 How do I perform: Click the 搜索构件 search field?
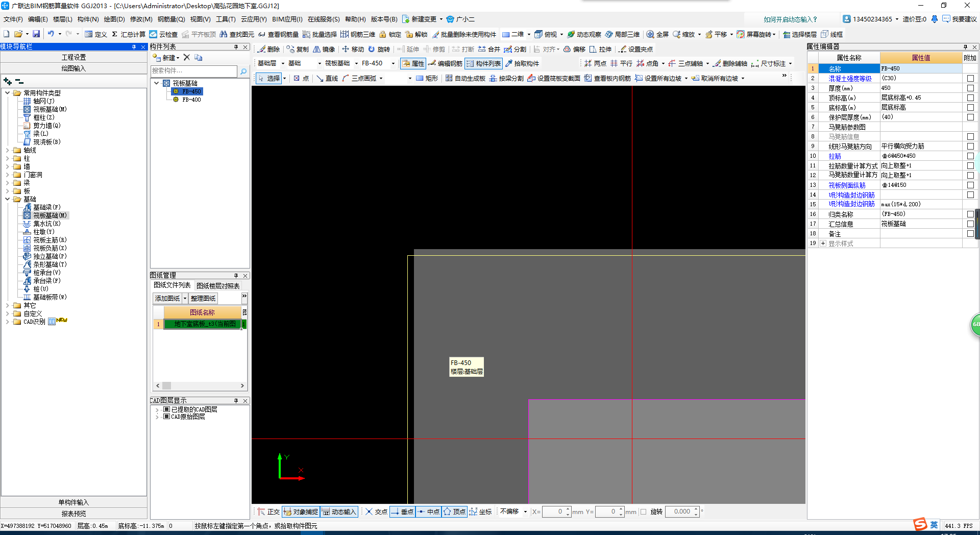194,71
